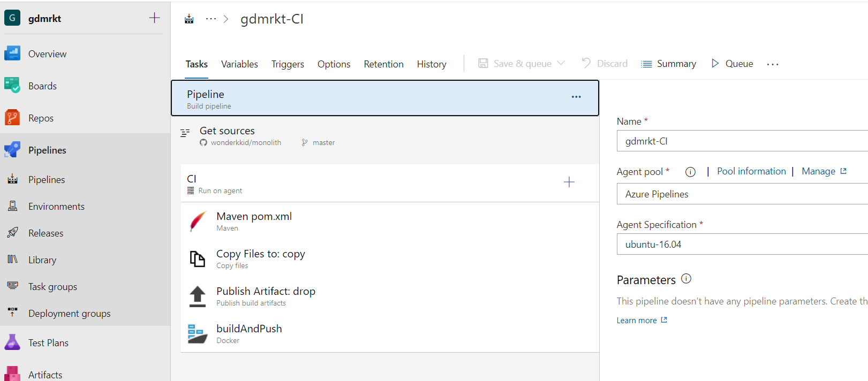Viewport: 868px width, 381px height.
Task: Click the Docker buildAndPush task icon
Action: coord(198,333)
